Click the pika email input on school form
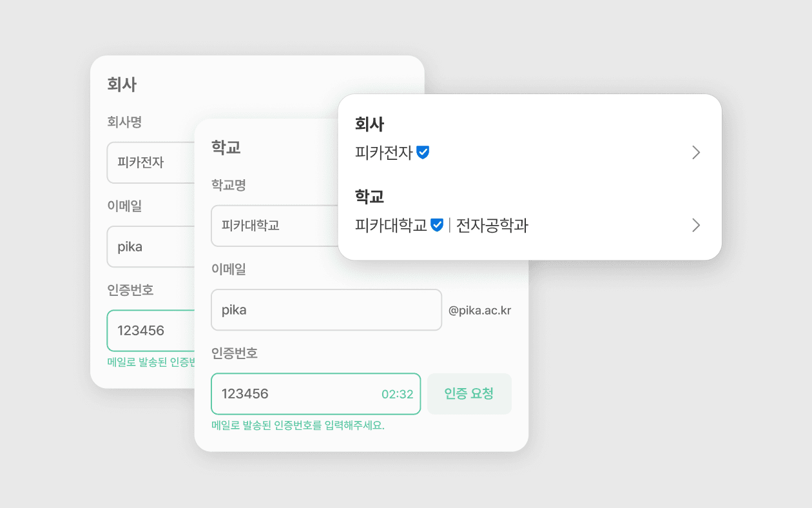Viewport: 812px width, 508px height. 326,309
